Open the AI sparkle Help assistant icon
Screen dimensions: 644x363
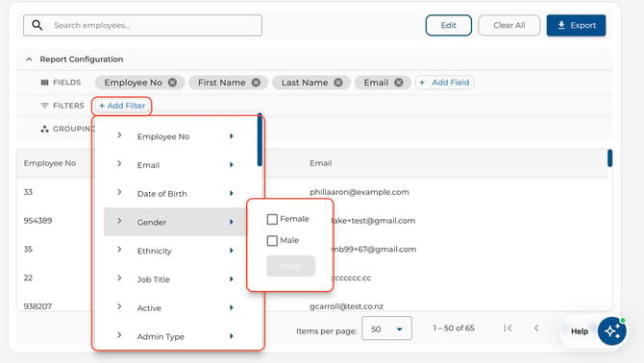pyautogui.click(x=612, y=331)
